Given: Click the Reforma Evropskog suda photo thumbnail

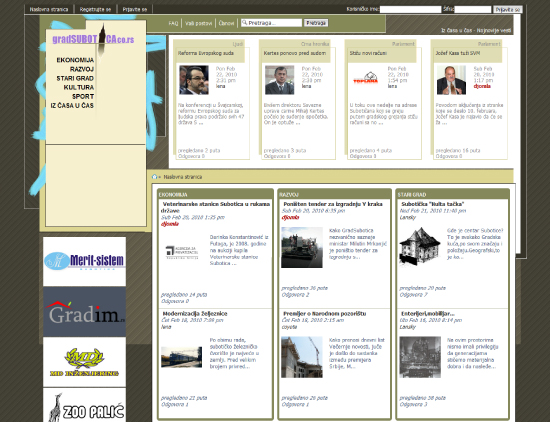Looking at the screenshot, I should coord(194,80).
